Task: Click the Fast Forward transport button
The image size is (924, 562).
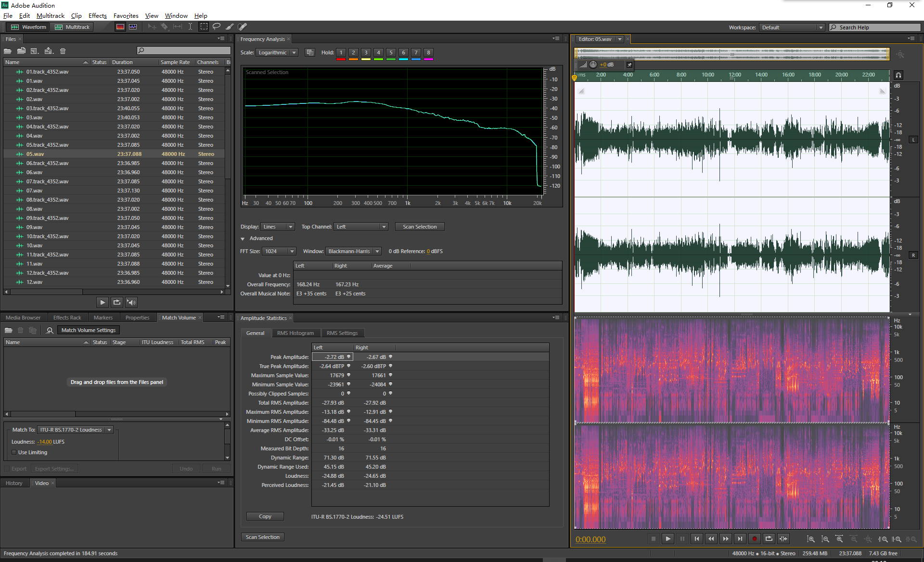Action: pyautogui.click(x=726, y=539)
